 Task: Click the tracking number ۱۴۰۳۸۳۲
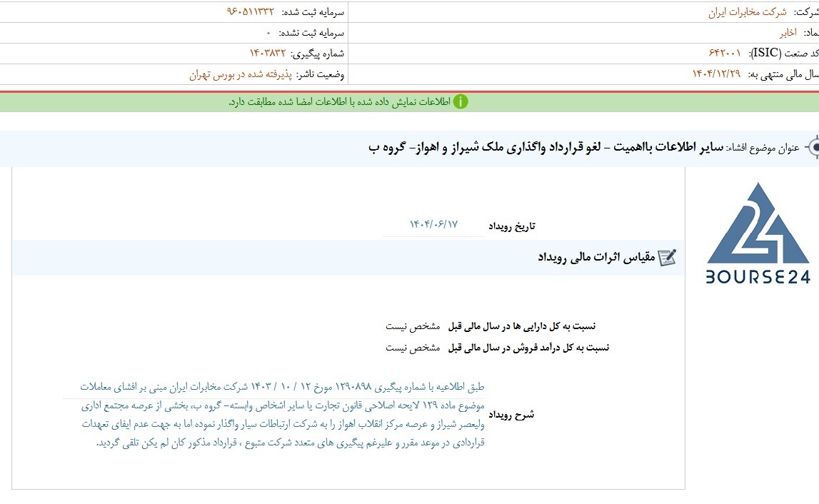268,54
